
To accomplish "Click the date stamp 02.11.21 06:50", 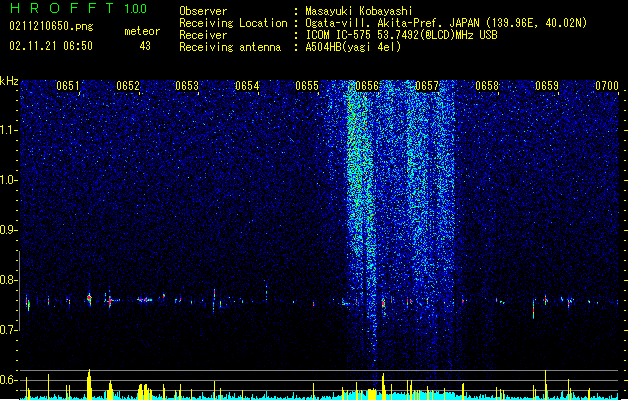I will [x=51, y=46].
